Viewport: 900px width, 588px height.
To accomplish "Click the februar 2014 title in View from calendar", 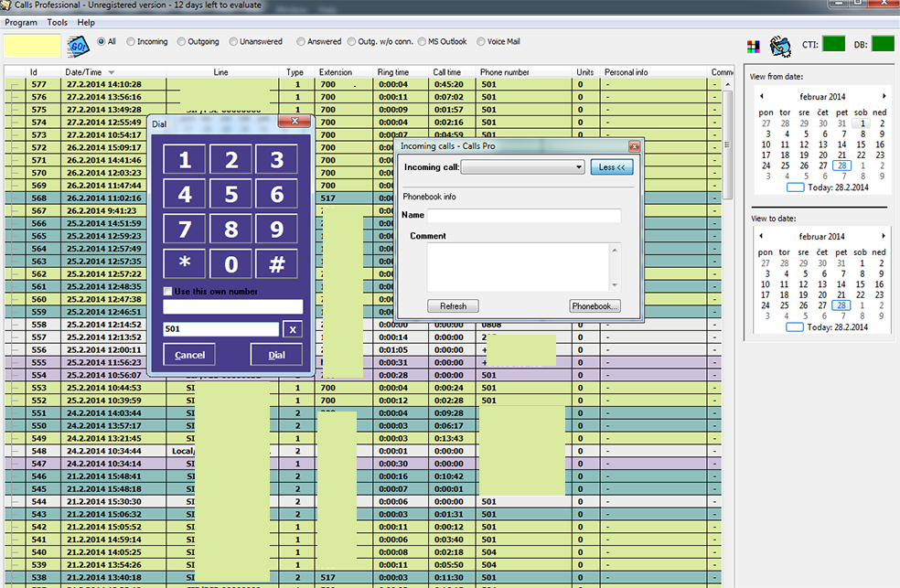I will pyautogui.click(x=822, y=96).
